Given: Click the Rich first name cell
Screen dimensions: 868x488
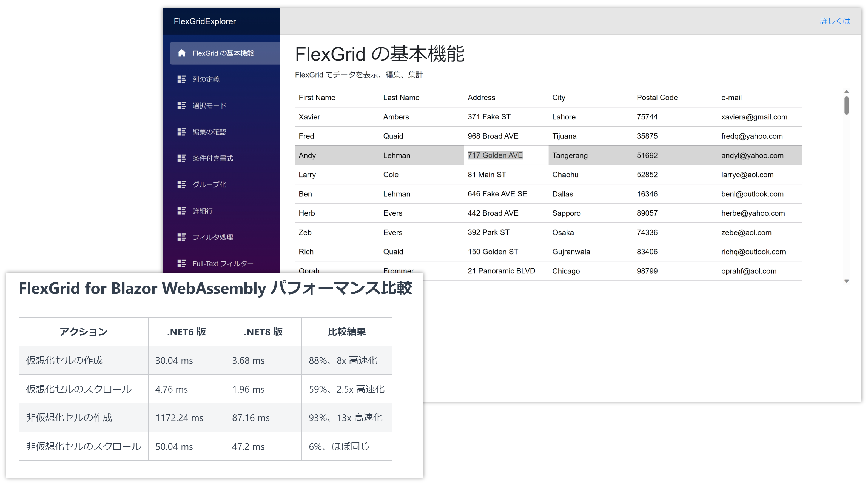Looking at the screenshot, I should (x=337, y=252).
